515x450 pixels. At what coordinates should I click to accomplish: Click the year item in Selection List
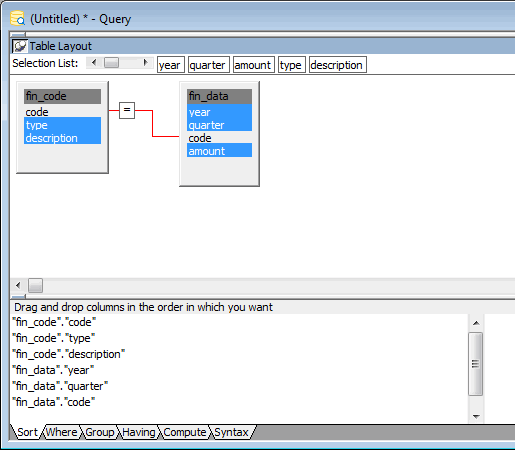(171, 65)
